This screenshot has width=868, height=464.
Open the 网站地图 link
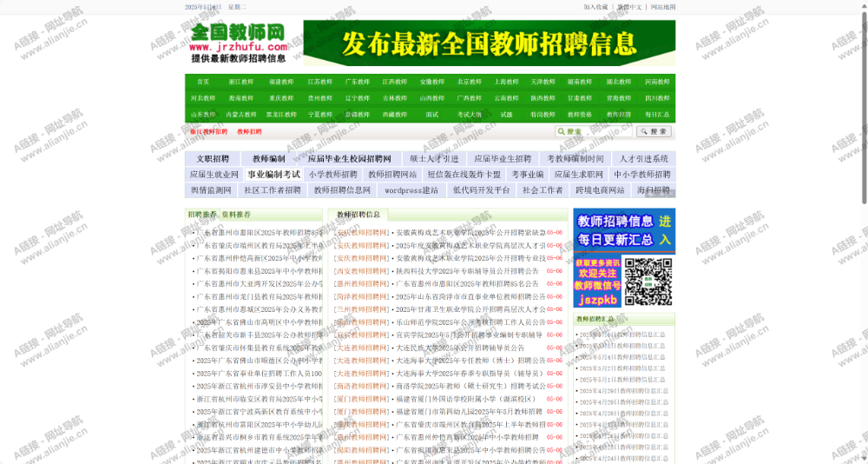[663, 7]
